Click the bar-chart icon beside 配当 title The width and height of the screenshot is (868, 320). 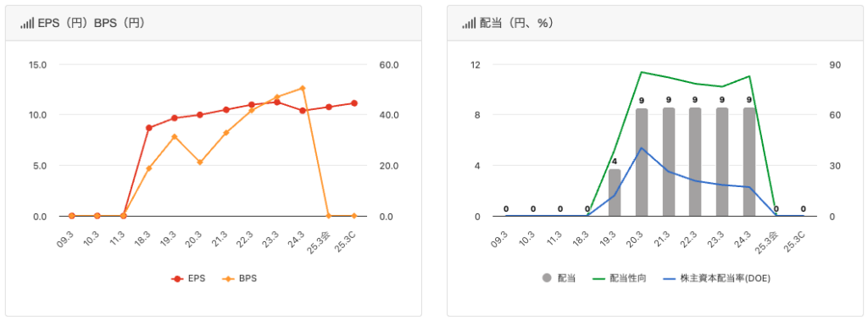[469, 24]
